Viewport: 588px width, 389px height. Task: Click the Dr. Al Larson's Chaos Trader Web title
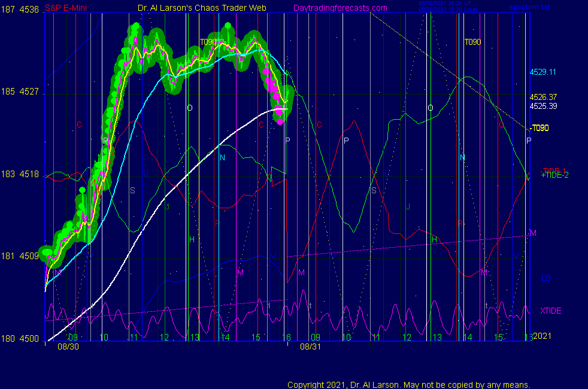point(198,8)
